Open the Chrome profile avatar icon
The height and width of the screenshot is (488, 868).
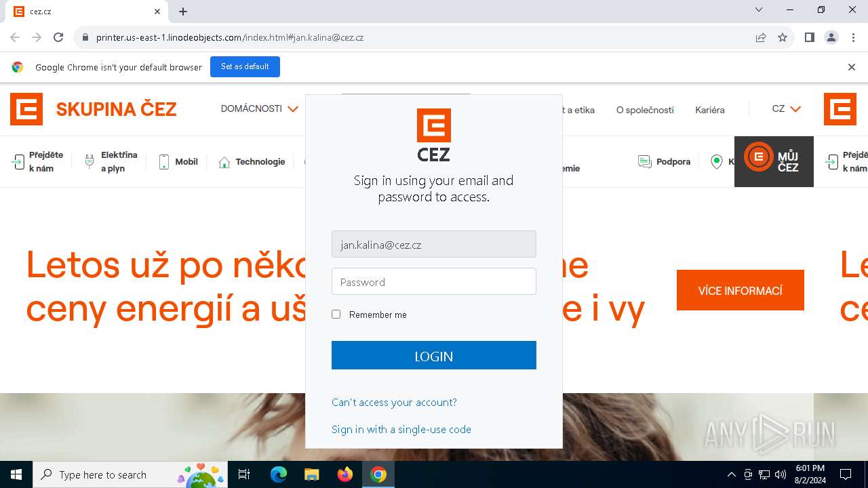click(831, 37)
